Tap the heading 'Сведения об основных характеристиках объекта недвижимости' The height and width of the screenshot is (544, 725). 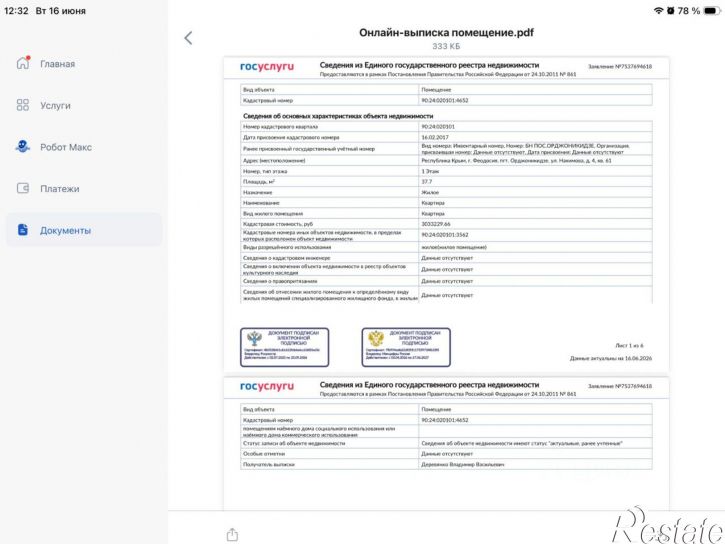point(338,116)
